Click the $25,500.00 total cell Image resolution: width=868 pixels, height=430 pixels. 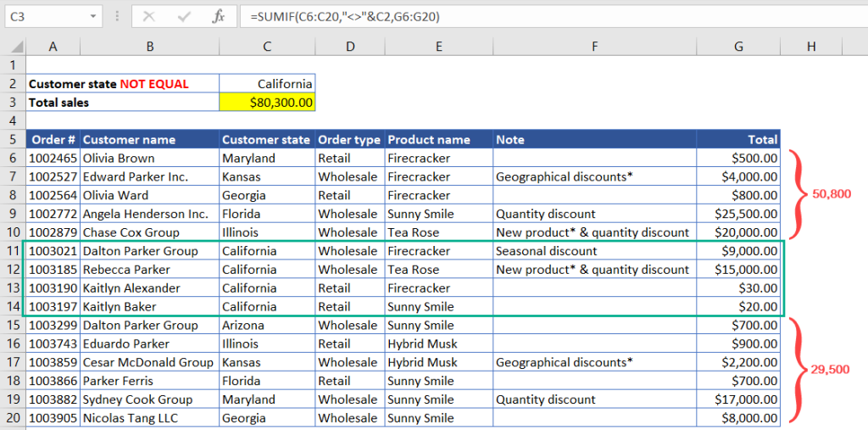click(x=738, y=214)
